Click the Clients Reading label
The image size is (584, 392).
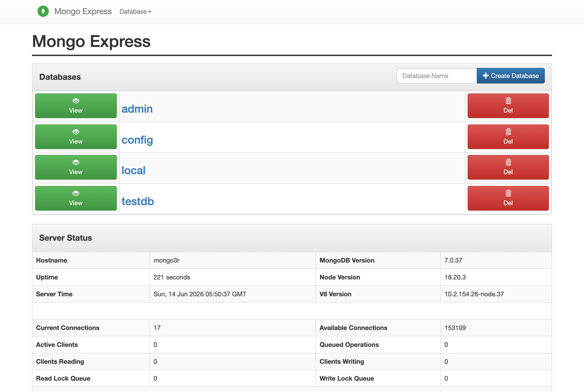tap(60, 361)
